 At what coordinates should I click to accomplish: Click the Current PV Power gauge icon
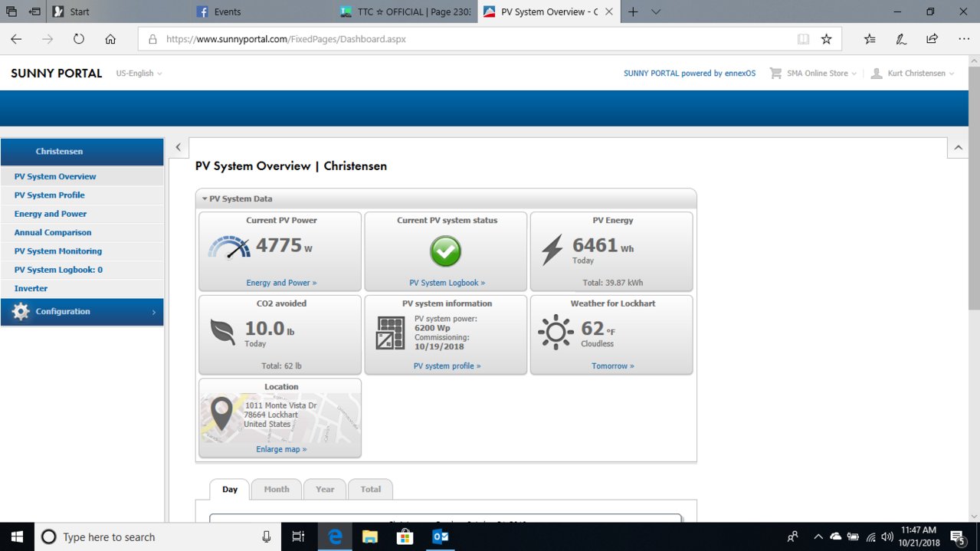pyautogui.click(x=228, y=248)
